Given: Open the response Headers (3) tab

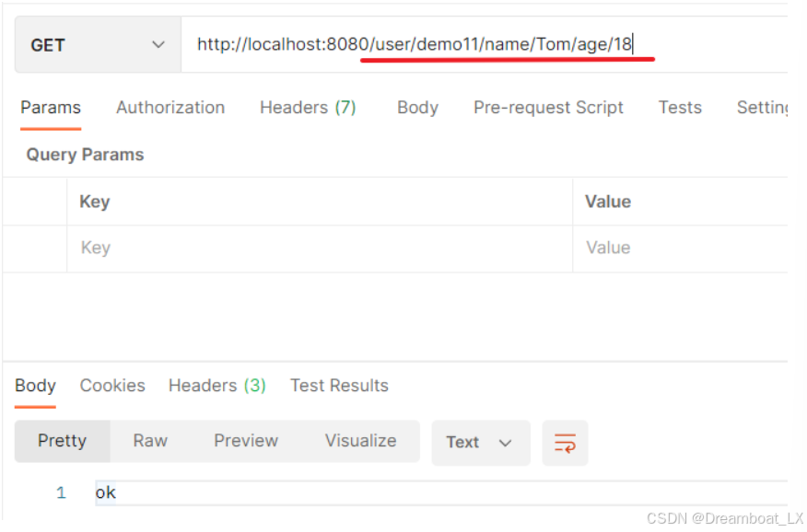Looking at the screenshot, I should click(216, 386).
